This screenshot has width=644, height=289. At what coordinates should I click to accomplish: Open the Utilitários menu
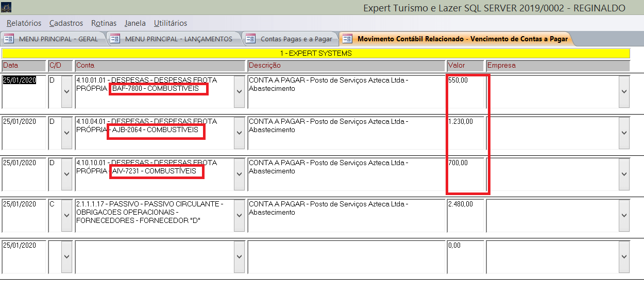pyautogui.click(x=171, y=23)
